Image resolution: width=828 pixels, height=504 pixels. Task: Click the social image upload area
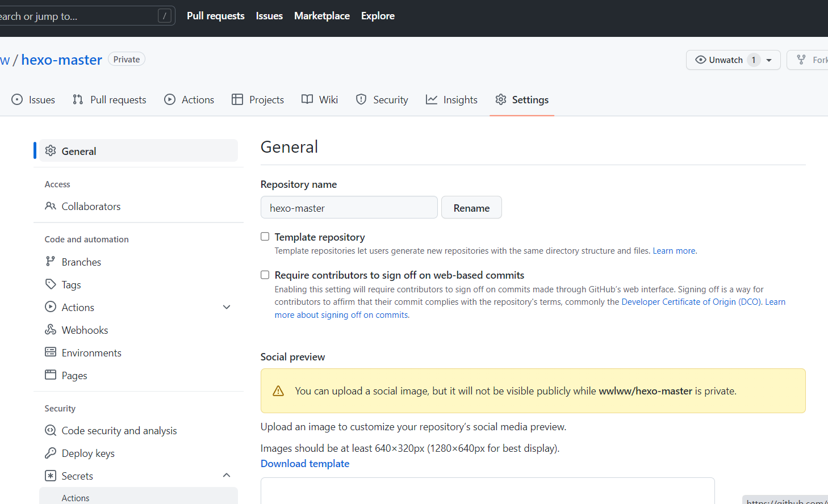coord(487,491)
